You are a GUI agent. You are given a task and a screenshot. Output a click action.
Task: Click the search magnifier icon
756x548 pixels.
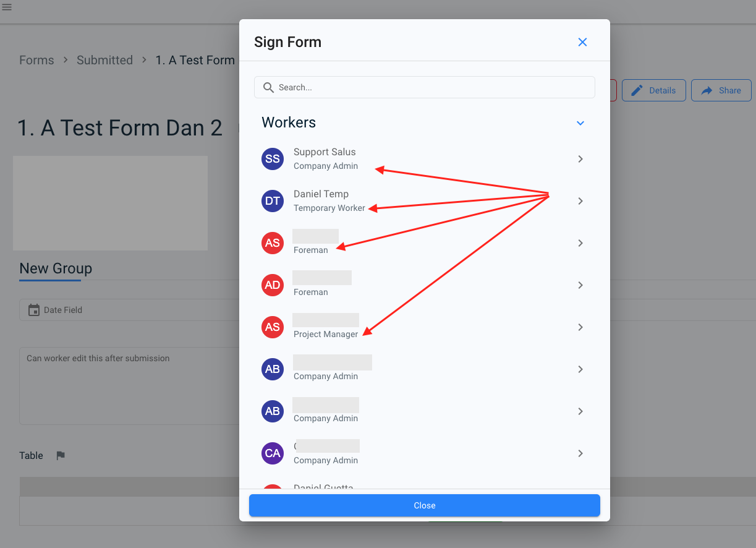coord(268,87)
